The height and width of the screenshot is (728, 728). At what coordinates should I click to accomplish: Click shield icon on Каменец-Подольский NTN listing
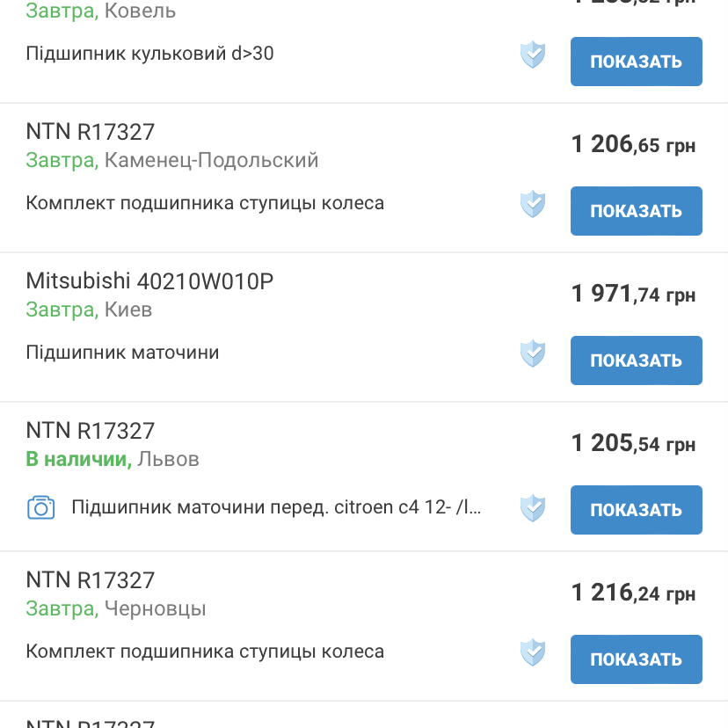[533, 204]
